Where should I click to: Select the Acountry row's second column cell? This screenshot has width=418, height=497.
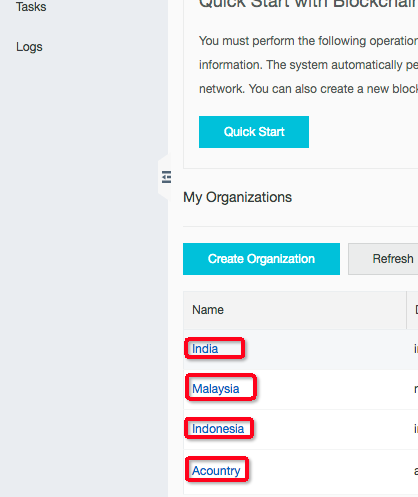click(x=416, y=471)
